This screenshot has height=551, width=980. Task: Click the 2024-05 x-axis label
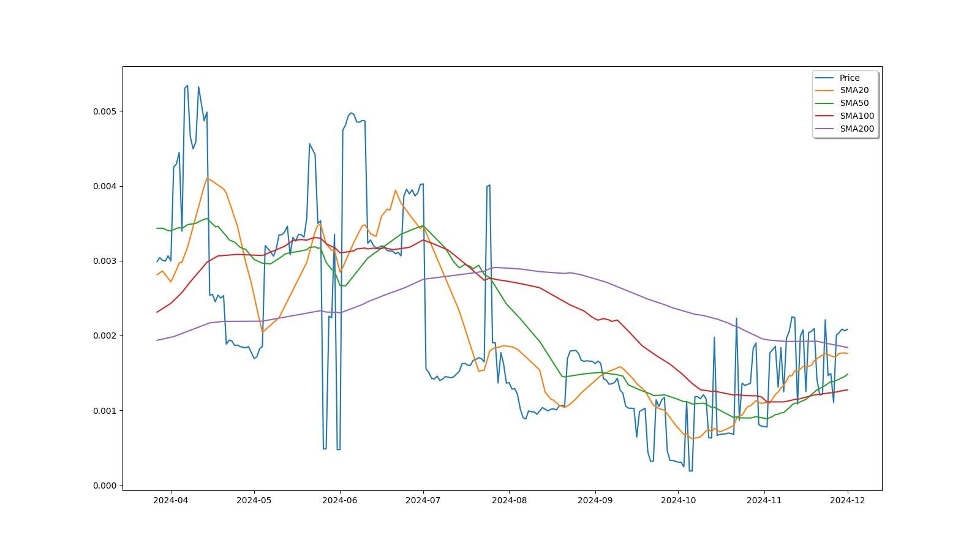254,500
